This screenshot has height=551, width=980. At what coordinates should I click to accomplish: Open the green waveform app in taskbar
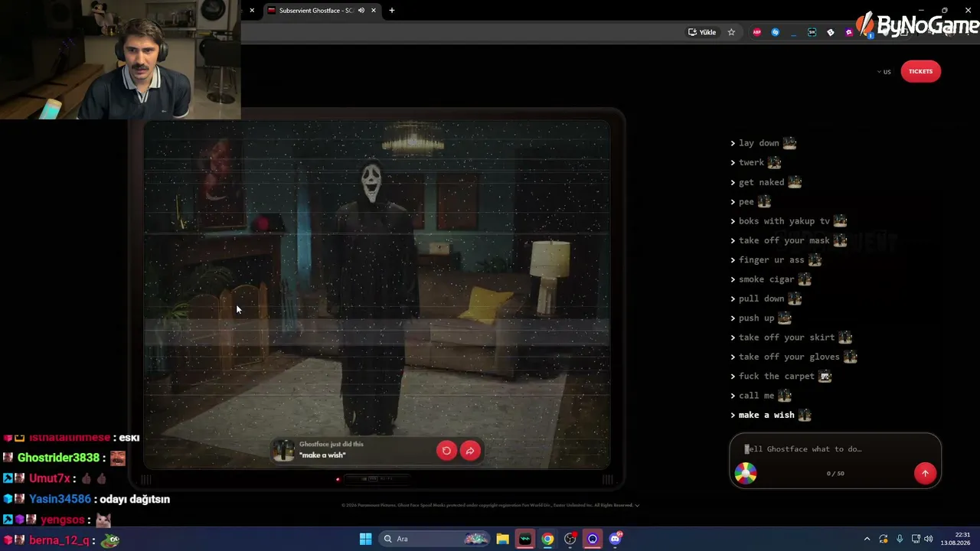tap(525, 539)
